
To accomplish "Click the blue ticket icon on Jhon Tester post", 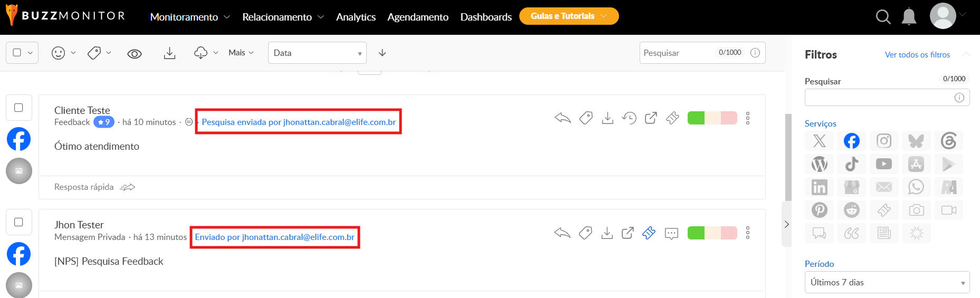I will (649, 233).
